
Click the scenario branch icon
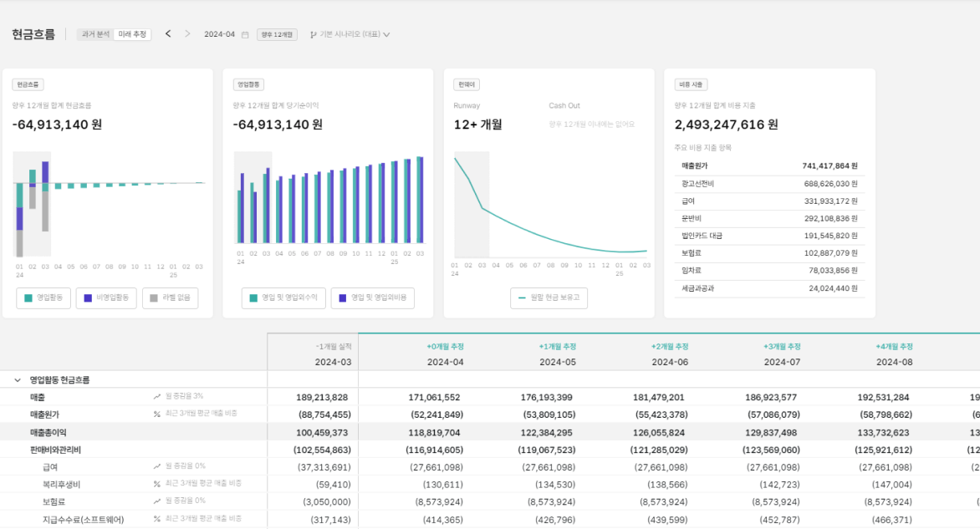click(x=313, y=34)
